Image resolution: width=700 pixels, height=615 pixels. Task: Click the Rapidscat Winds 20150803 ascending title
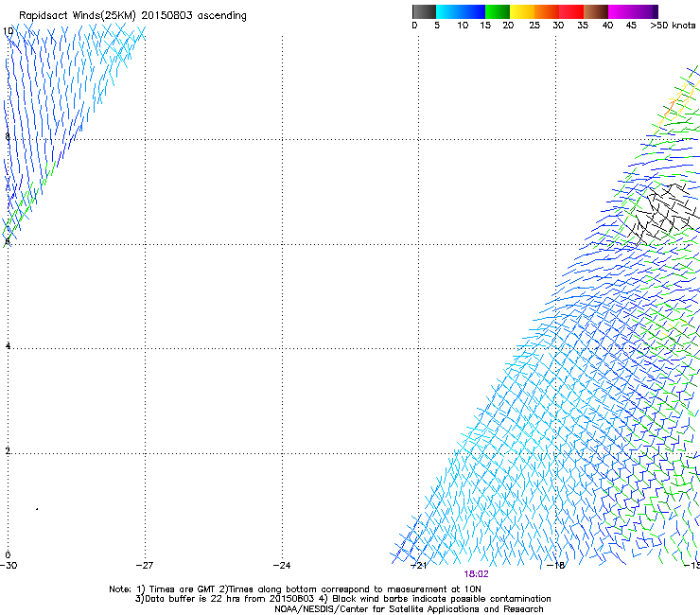coord(132,16)
